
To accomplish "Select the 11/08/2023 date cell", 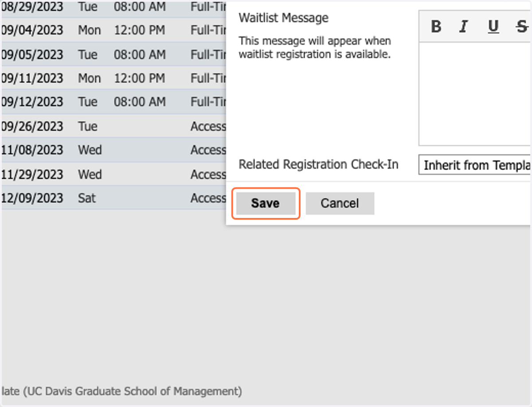I will [32, 150].
